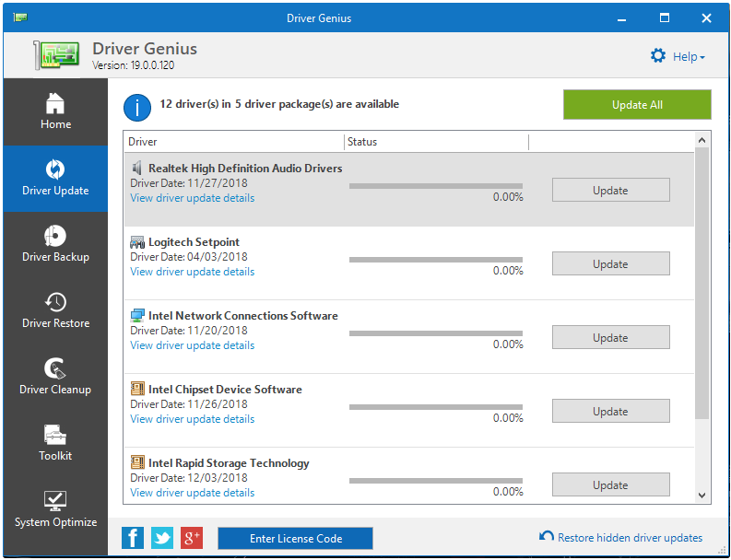The width and height of the screenshot is (731, 560).
Task: Open the Toolkit section
Action: [55, 444]
